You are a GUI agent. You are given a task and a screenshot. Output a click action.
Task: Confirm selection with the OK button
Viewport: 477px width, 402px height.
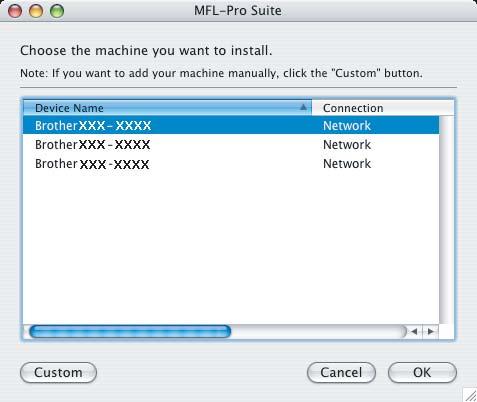(x=422, y=372)
